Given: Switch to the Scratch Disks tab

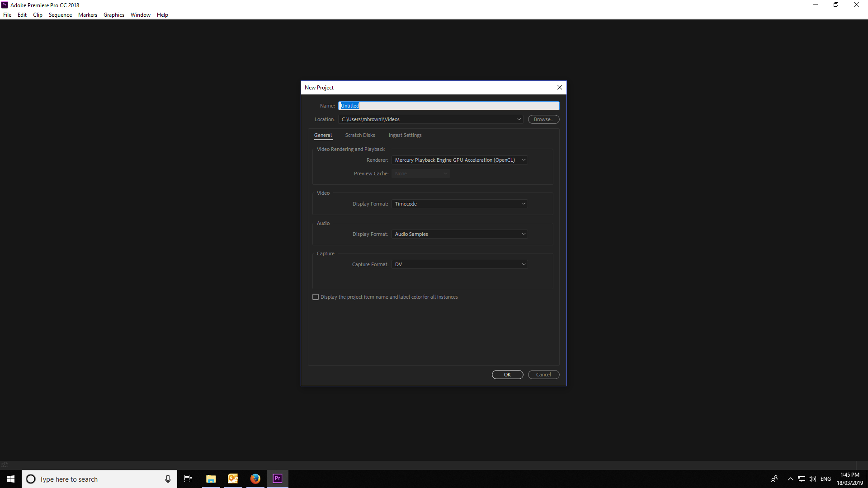Looking at the screenshot, I should pyautogui.click(x=360, y=135).
